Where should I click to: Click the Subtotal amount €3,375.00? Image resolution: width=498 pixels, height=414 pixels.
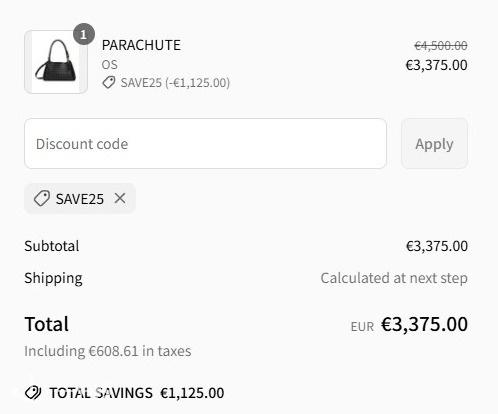point(437,246)
